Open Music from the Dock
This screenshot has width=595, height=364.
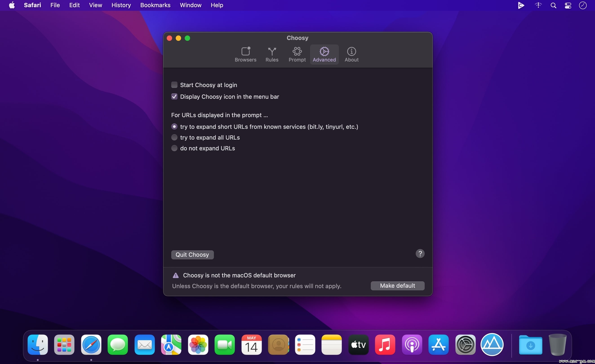pos(385,344)
